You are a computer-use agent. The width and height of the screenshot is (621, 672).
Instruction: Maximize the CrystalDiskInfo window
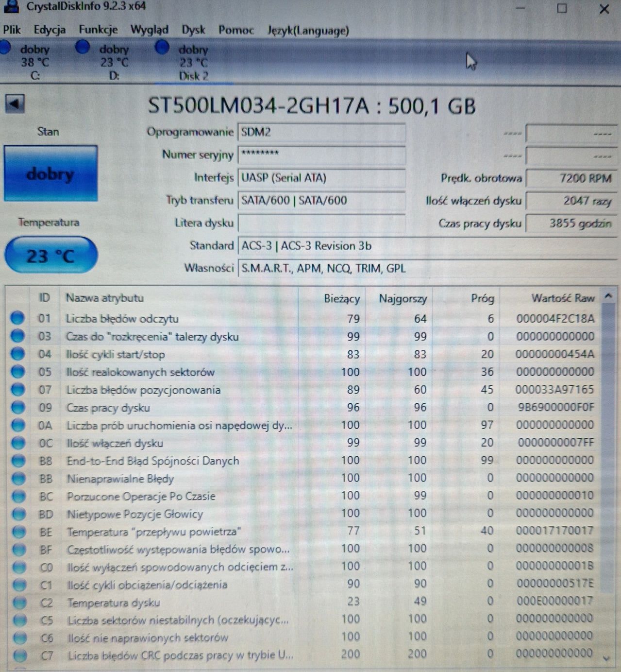[x=562, y=9]
